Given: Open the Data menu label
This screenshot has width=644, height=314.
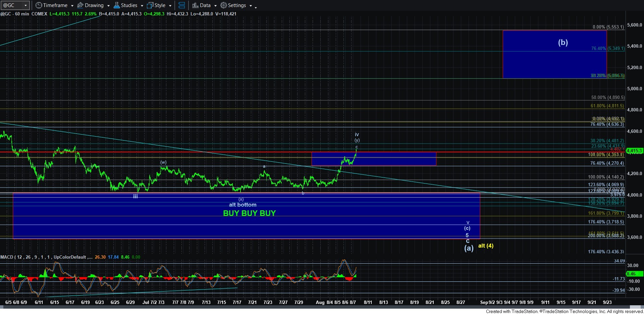Looking at the screenshot, I should (x=205, y=5).
